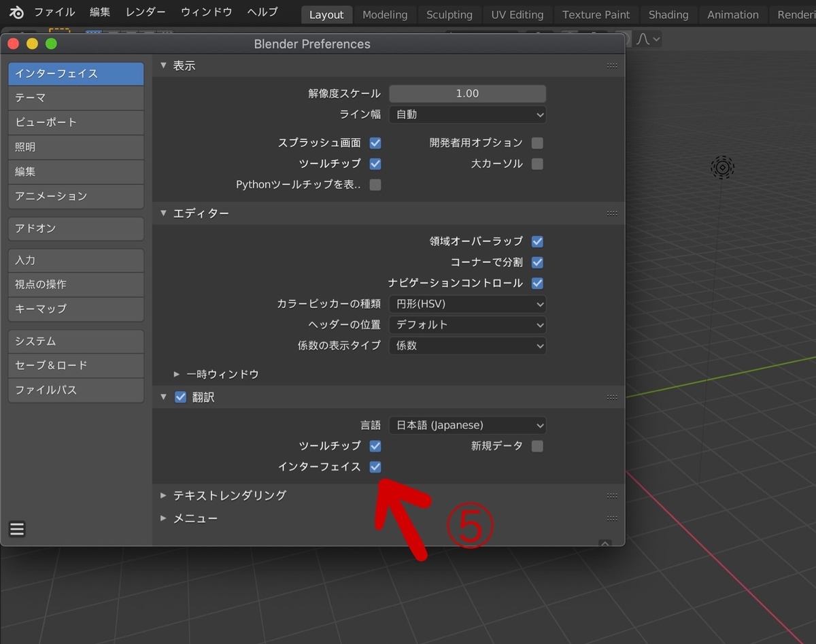This screenshot has height=644, width=816.
Task: Toggle インターフェイス translation checkbox
Action: [375, 467]
